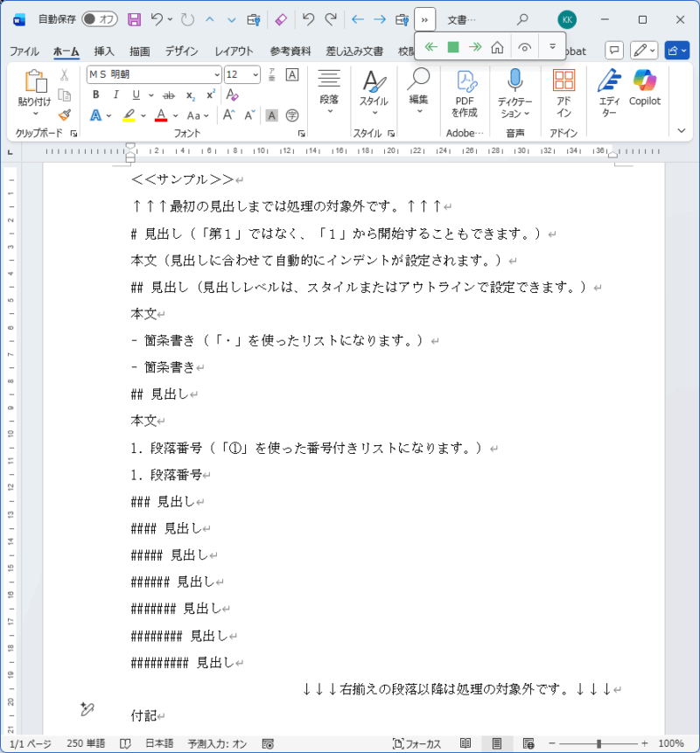Click the green stop square in overflow toolbar
This screenshot has width=700, height=753.
452,47
